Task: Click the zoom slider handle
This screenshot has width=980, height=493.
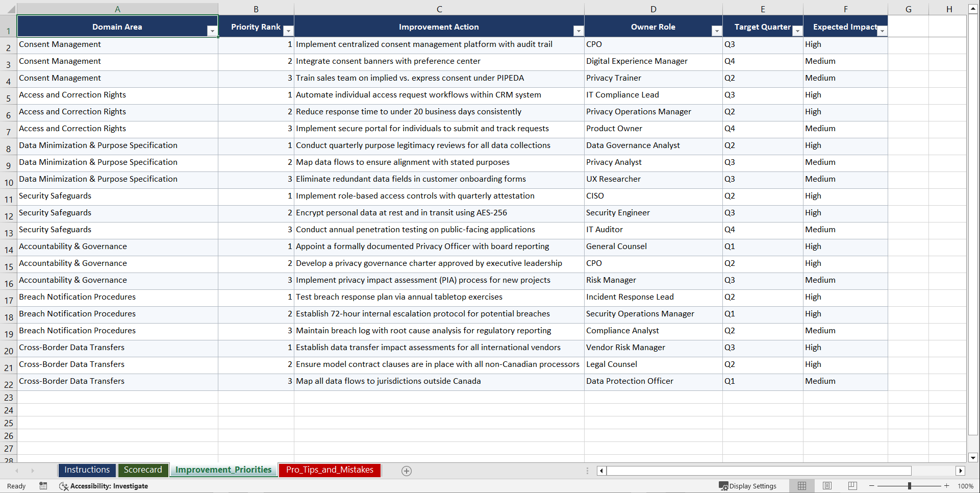Action: (x=910, y=486)
